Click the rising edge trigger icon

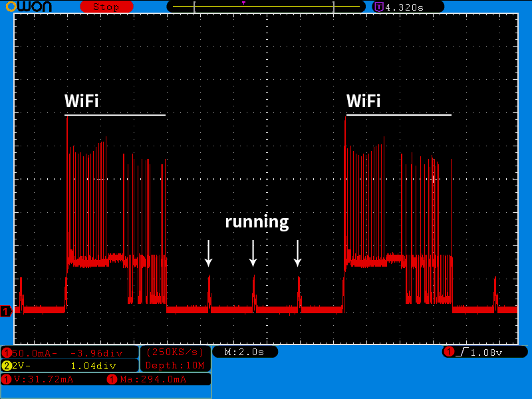pos(460,352)
